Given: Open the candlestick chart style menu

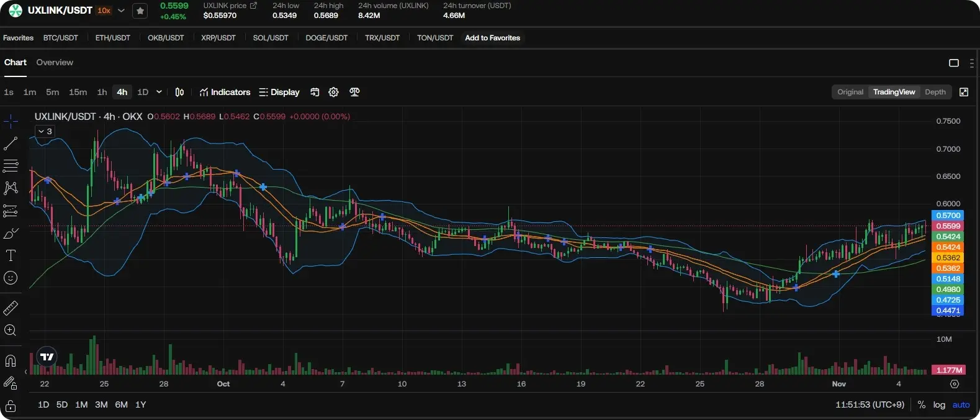Looking at the screenshot, I should (x=179, y=92).
